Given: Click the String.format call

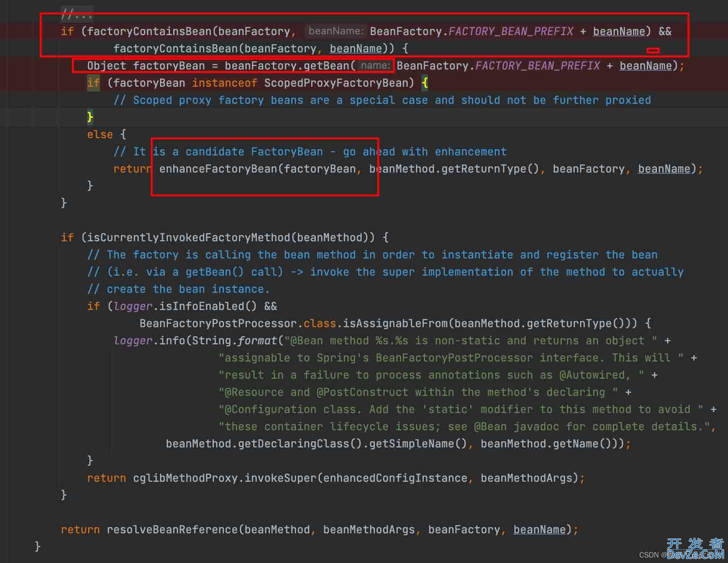Looking at the screenshot, I should pyautogui.click(x=234, y=340).
